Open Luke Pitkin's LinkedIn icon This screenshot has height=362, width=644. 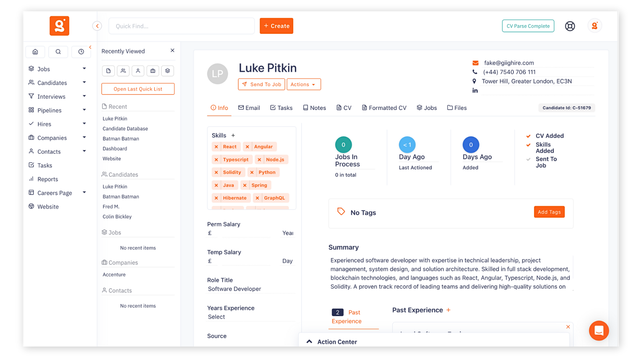click(x=475, y=90)
